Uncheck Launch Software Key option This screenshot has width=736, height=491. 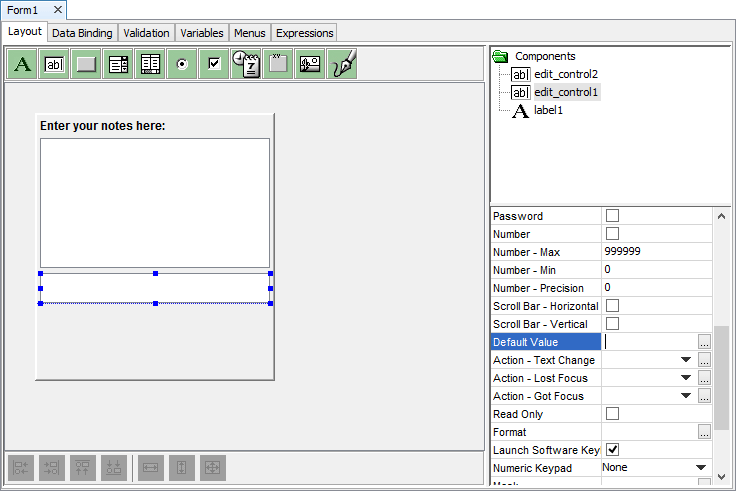[x=613, y=450]
